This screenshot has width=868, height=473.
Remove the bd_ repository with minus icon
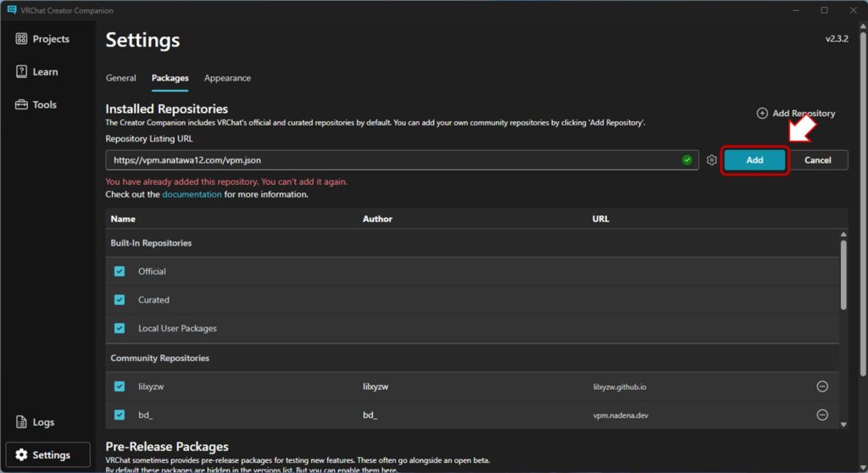[821, 415]
